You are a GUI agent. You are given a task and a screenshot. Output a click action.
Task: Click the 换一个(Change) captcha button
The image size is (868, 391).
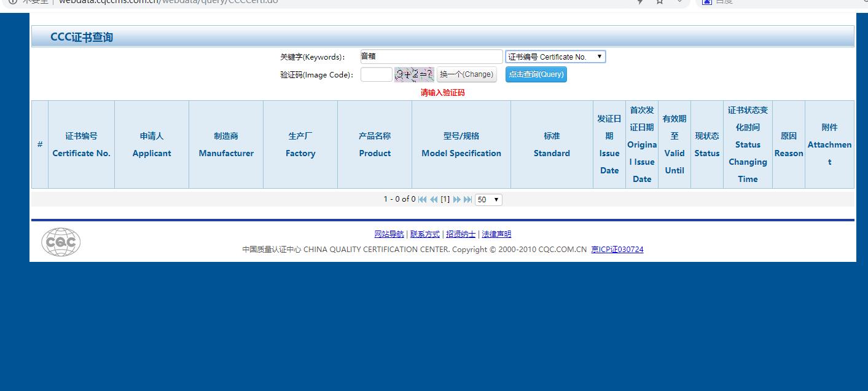pos(466,74)
